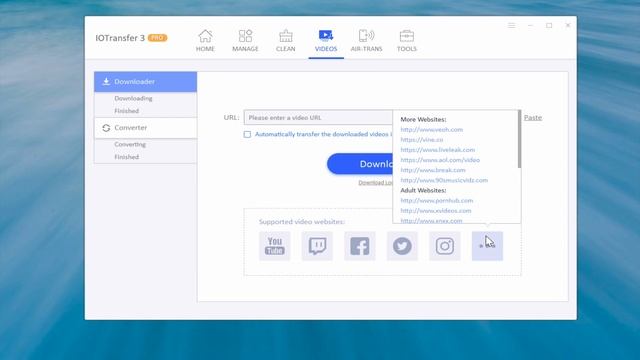Click the Facebook supported site icon
This screenshot has height=360, width=640.
point(360,246)
